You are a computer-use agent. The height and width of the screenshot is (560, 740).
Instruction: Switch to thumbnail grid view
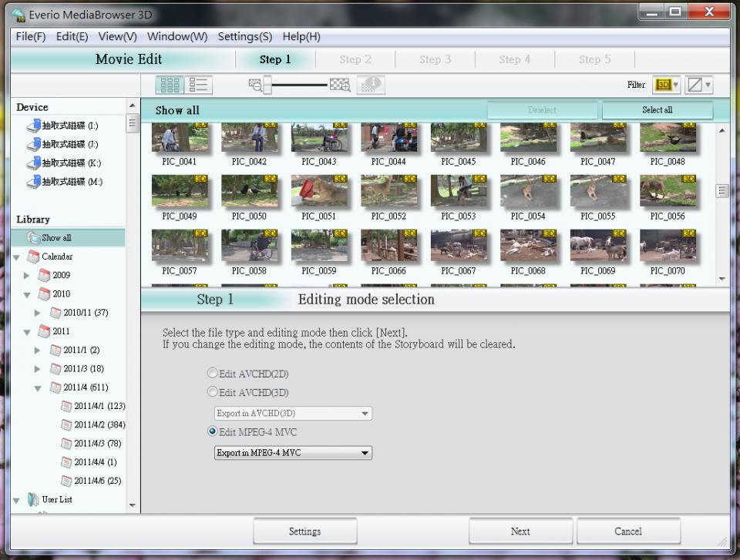tap(170, 86)
